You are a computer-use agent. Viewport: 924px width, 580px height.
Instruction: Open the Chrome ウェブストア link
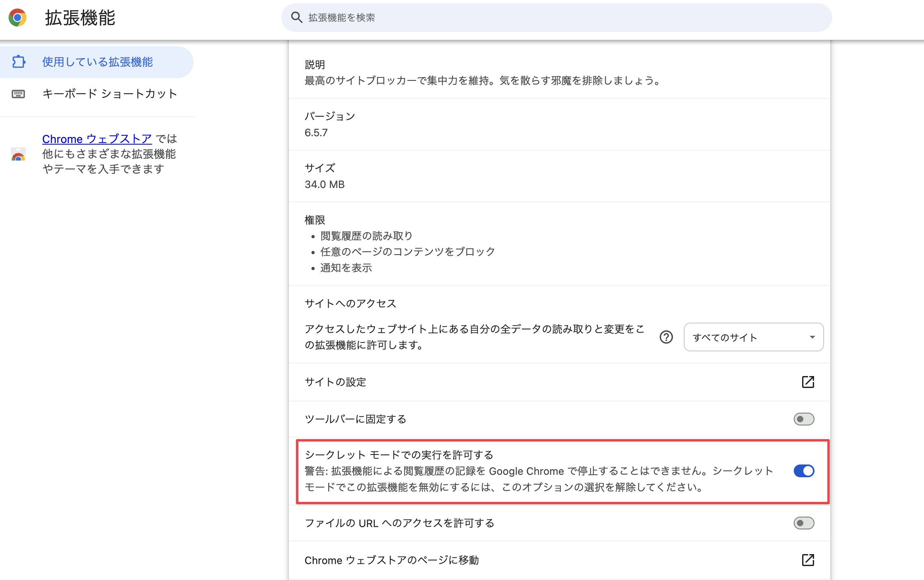(x=96, y=139)
